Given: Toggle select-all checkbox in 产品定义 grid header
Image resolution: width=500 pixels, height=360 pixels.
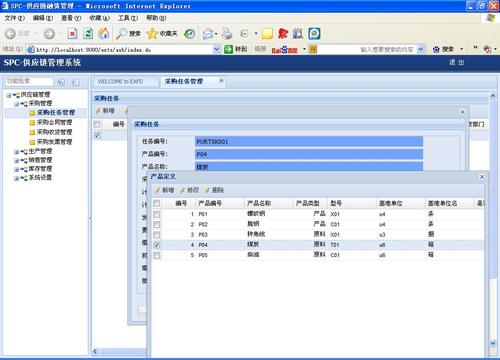Looking at the screenshot, I should pos(156,203).
